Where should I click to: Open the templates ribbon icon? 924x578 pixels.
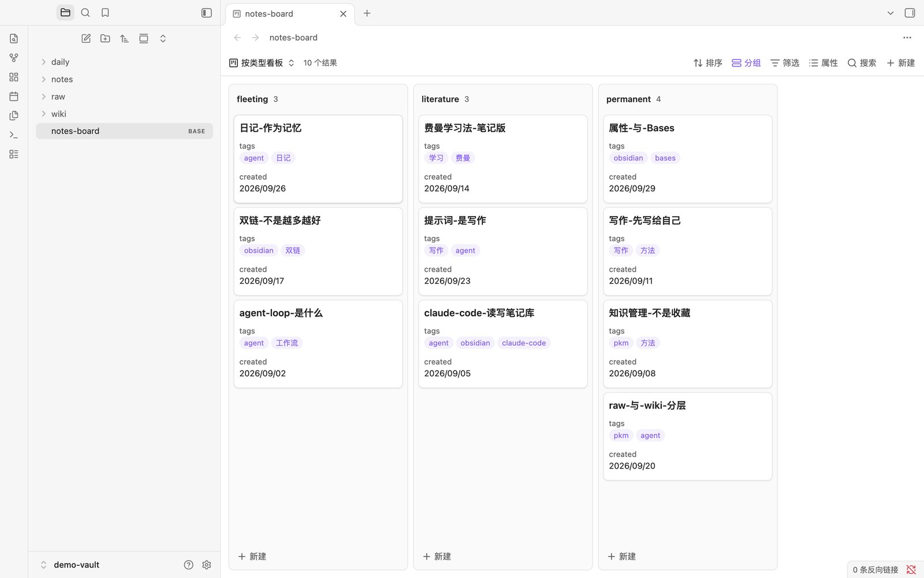tap(14, 116)
